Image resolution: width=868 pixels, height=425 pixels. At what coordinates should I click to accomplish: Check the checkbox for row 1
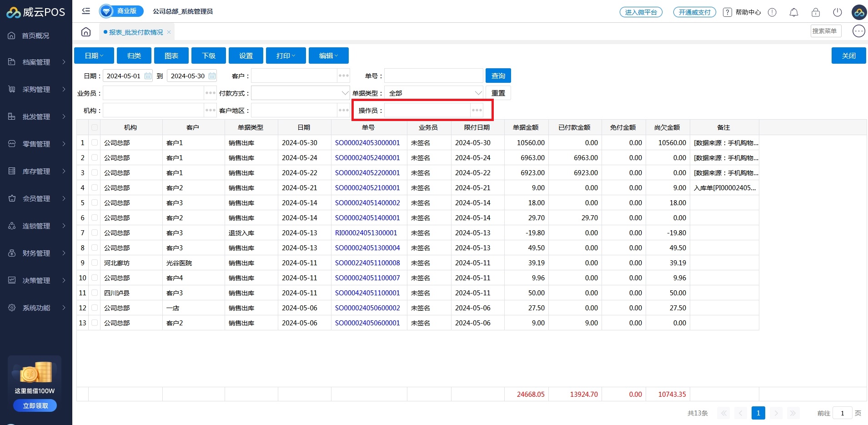click(x=94, y=142)
